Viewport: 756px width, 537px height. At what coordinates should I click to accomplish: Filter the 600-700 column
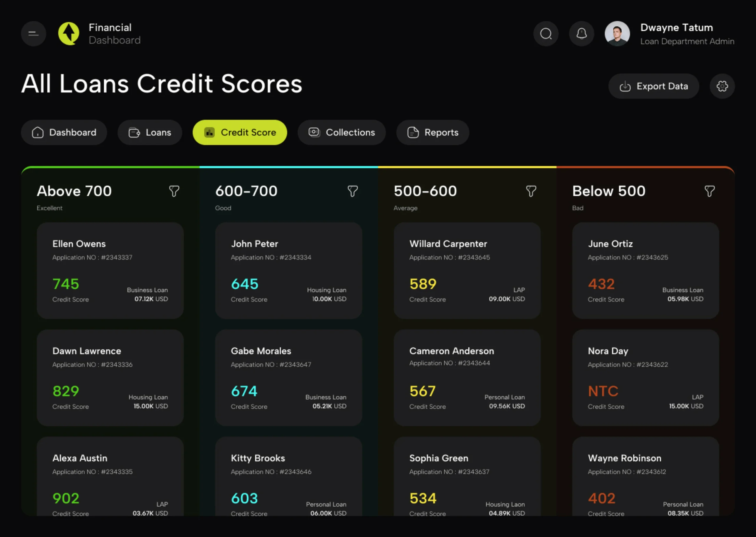pyautogui.click(x=353, y=191)
